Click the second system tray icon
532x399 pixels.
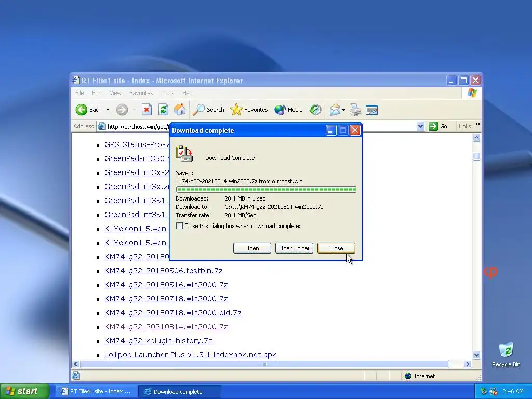tap(494, 391)
